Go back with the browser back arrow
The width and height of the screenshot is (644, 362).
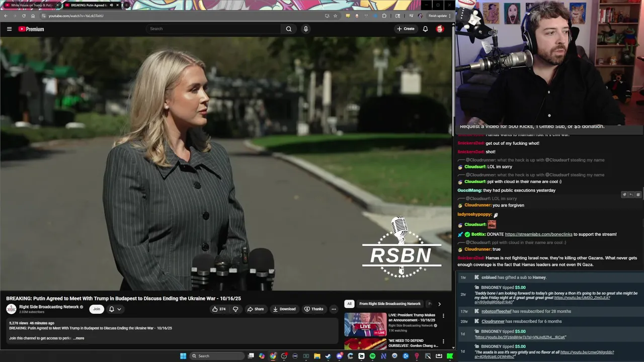pos(6,16)
